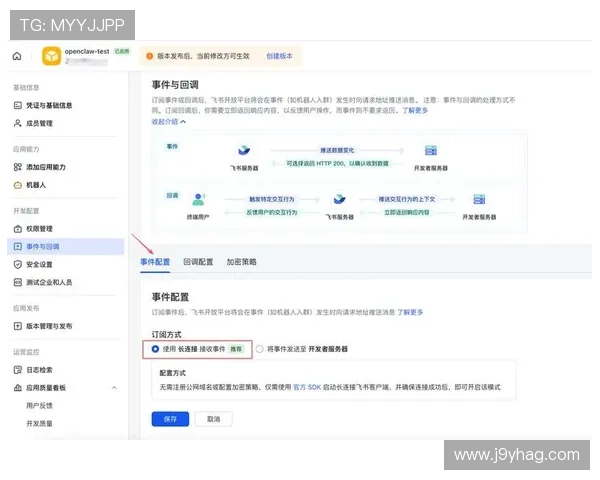Click the 触发特定交互行为 label
600x480 pixels.
click(272, 199)
